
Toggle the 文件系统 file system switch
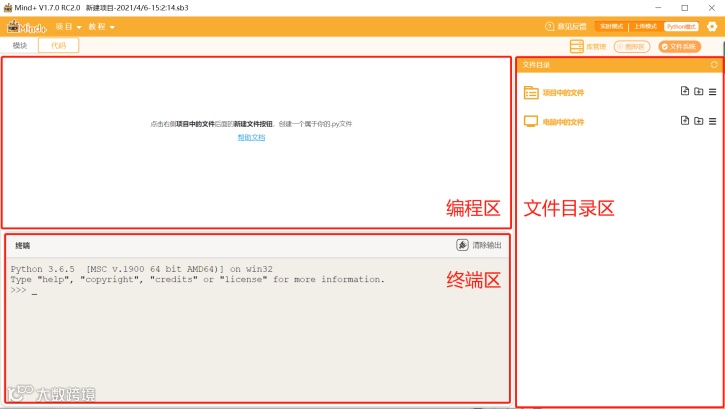pos(680,47)
